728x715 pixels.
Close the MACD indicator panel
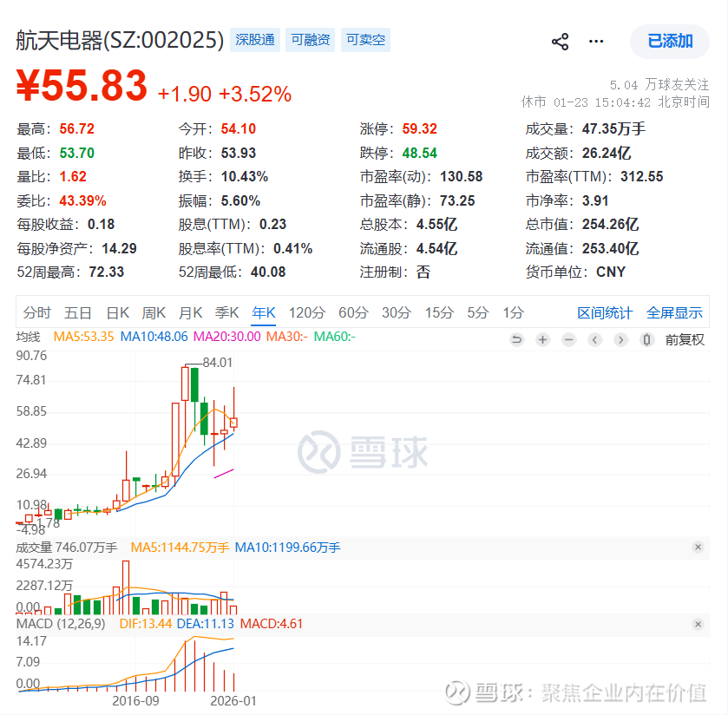[x=698, y=625]
